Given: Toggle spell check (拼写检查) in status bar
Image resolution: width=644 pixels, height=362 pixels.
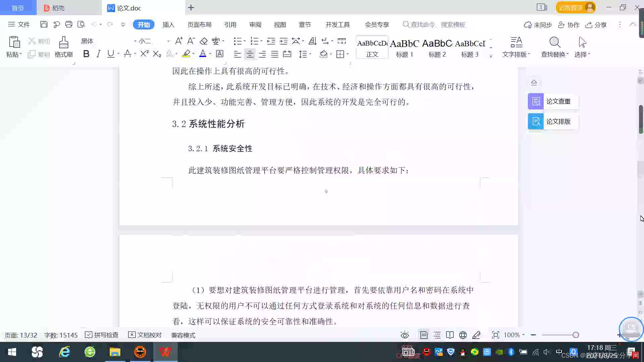Looking at the screenshot, I should click(102, 335).
